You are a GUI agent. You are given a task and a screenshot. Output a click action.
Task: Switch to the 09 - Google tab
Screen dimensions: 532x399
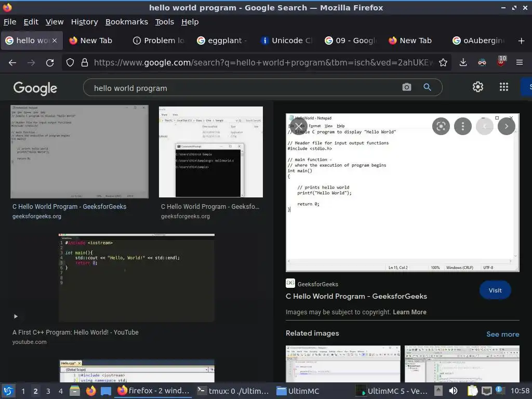pyautogui.click(x=351, y=41)
